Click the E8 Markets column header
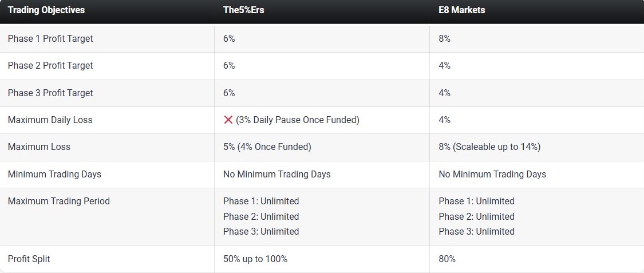The image size is (644, 273). (461, 10)
